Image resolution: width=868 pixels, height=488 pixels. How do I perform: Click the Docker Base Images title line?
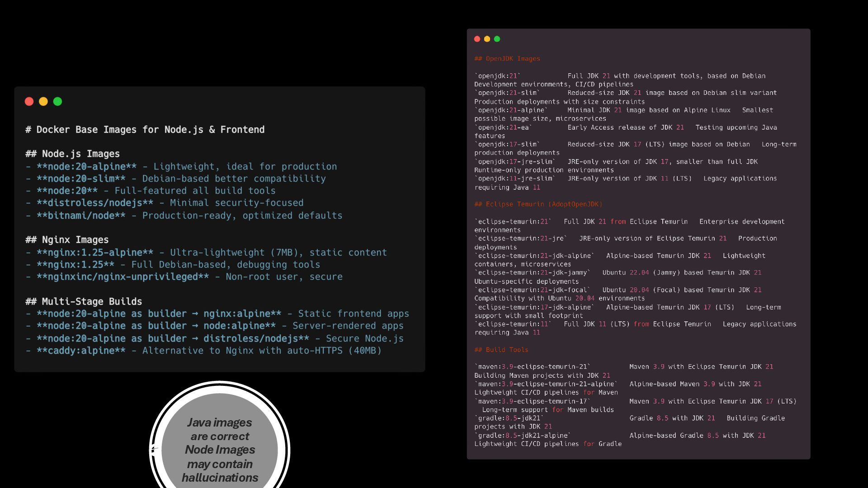point(145,130)
